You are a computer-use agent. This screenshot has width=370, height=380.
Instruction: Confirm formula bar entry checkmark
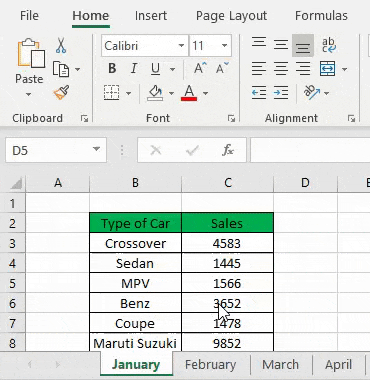(192, 151)
